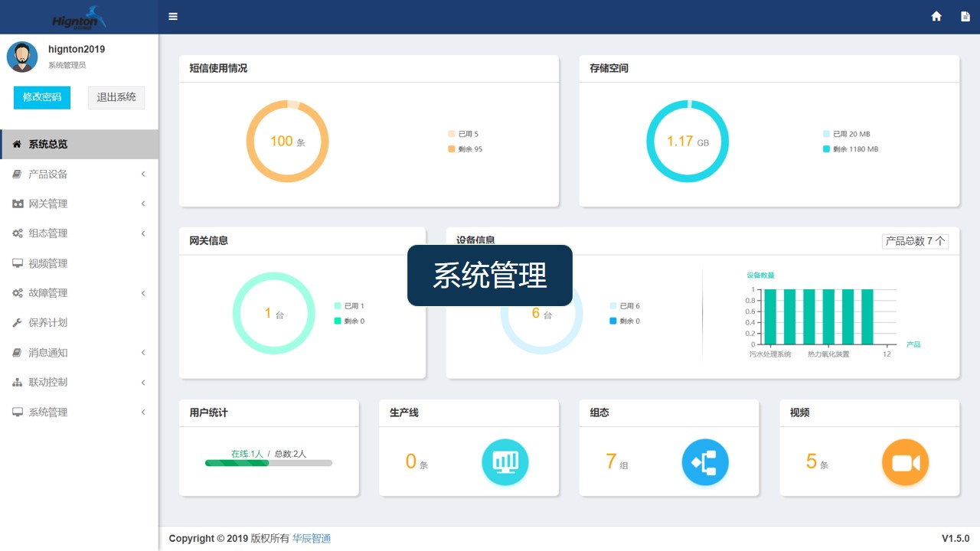
Task: Toggle the sidebar with the hamburger icon
Action: coord(173,16)
